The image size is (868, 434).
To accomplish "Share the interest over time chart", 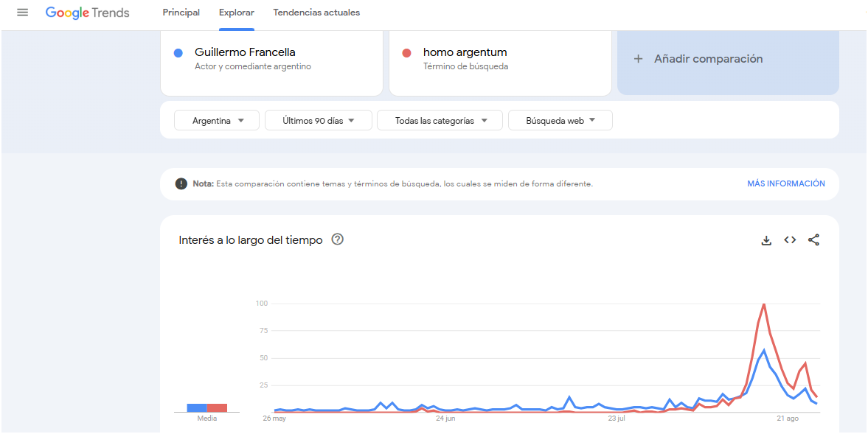I will click(x=813, y=240).
